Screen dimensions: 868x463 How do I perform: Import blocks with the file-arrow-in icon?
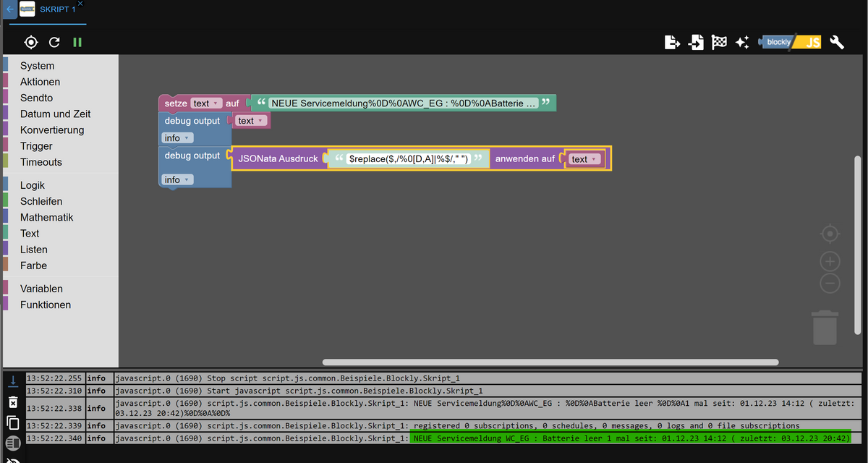click(696, 42)
